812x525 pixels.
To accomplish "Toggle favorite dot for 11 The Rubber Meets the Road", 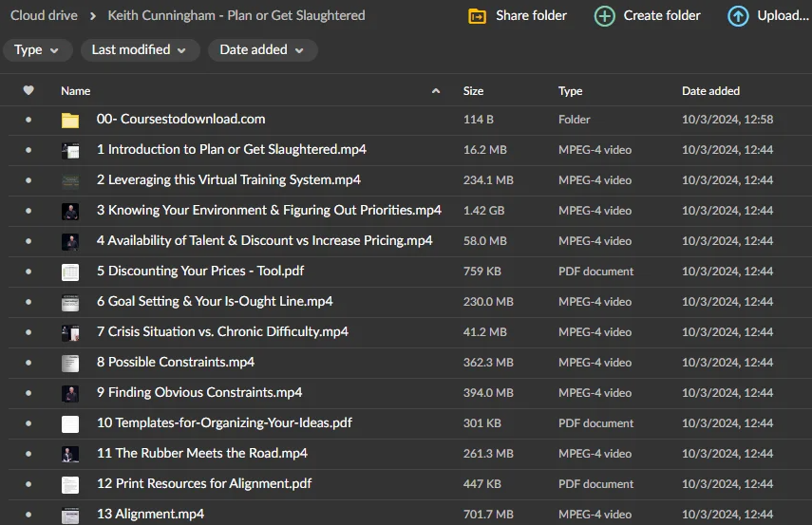I will point(28,454).
